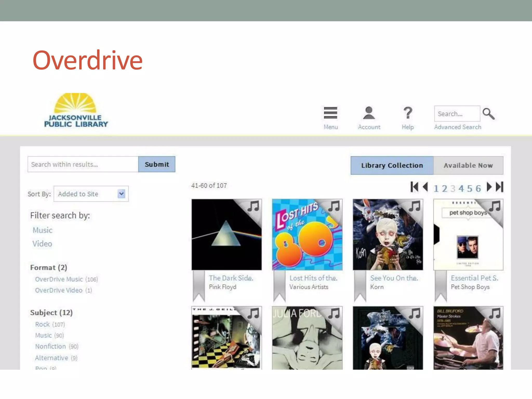Click bookmark ribbon under Lost Hits album

pyautogui.click(x=280, y=286)
